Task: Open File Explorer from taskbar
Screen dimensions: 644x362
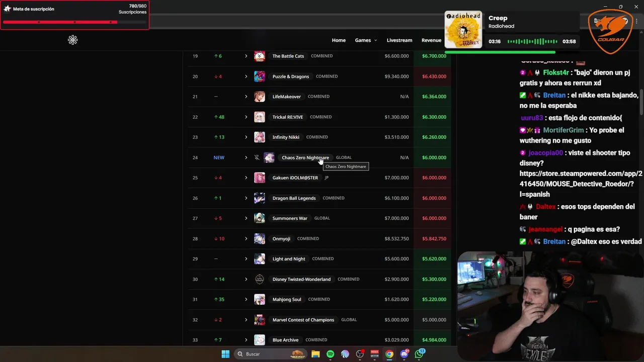Action: tap(315, 354)
